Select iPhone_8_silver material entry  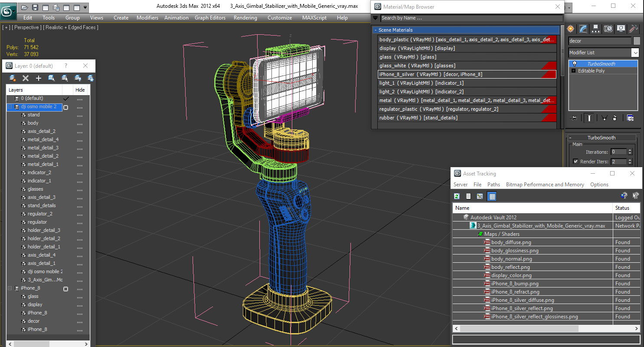click(467, 74)
